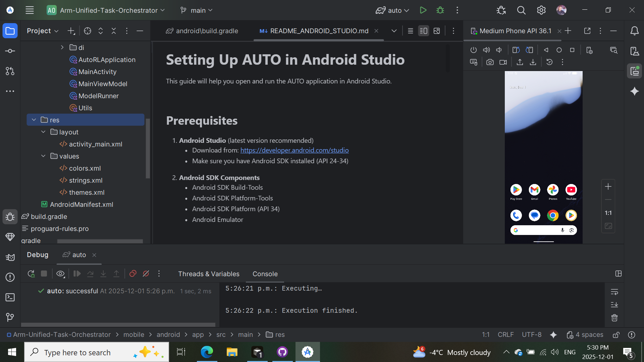The image size is (644, 362).
Task: Select the Threads & Variables tab
Action: pyautogui.click(x=209, y=274)
